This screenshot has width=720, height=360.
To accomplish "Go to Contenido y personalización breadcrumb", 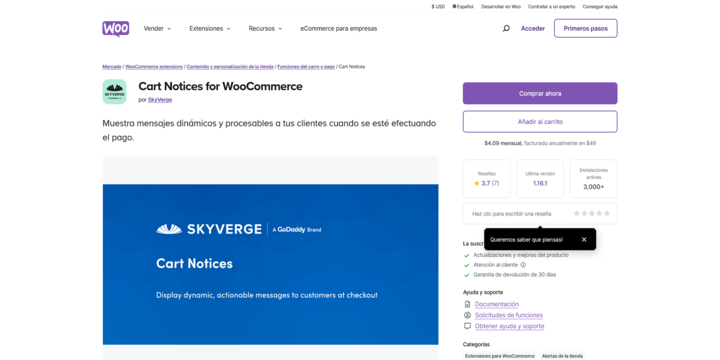I will click(230, 67).
